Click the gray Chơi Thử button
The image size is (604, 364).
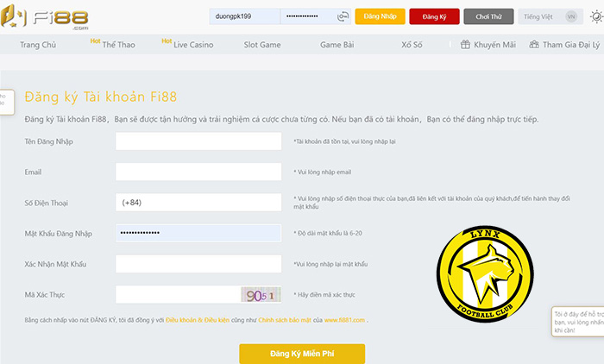point(488,16)
